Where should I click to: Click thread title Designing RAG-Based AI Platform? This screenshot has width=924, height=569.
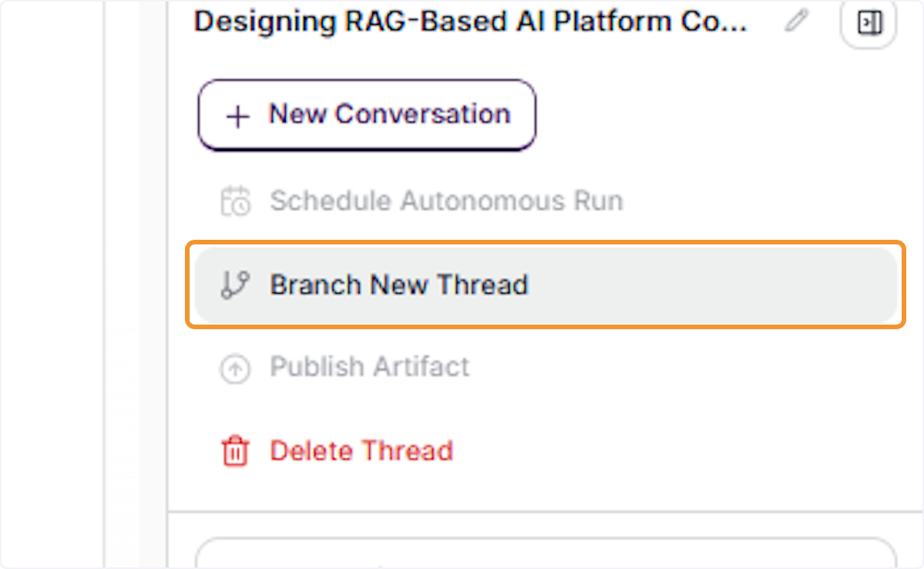pos(470,22)
